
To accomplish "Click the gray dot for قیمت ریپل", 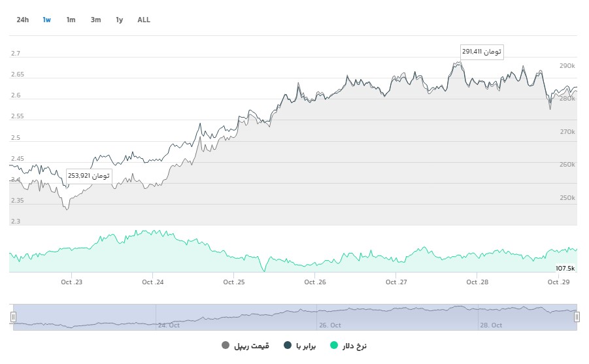I will coord(226,346).
